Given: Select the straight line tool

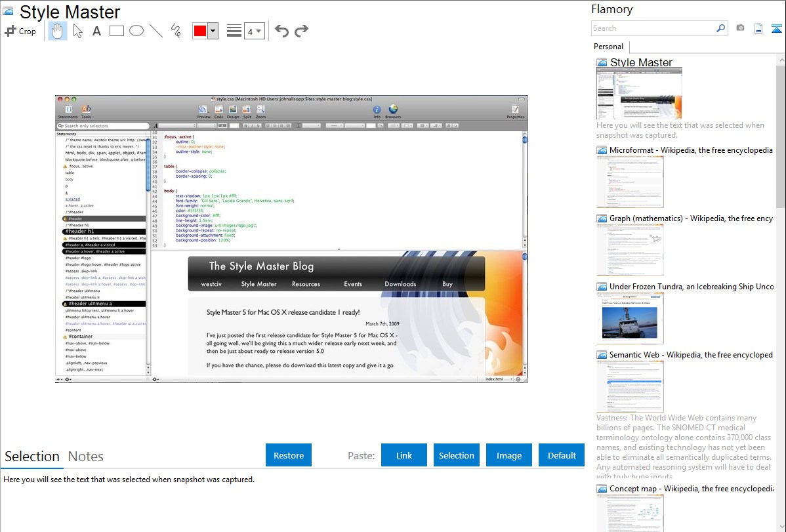Looking at the screenshot, I should pyautogui.click(x=156, y=31).
